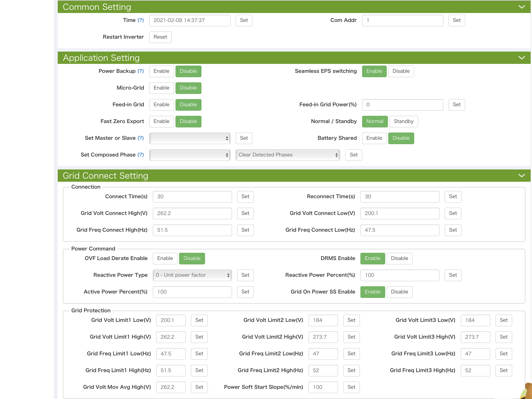
Task: Click the Grid Volt Limit2 Low(V) field
Action: click(x=323, y=320)
